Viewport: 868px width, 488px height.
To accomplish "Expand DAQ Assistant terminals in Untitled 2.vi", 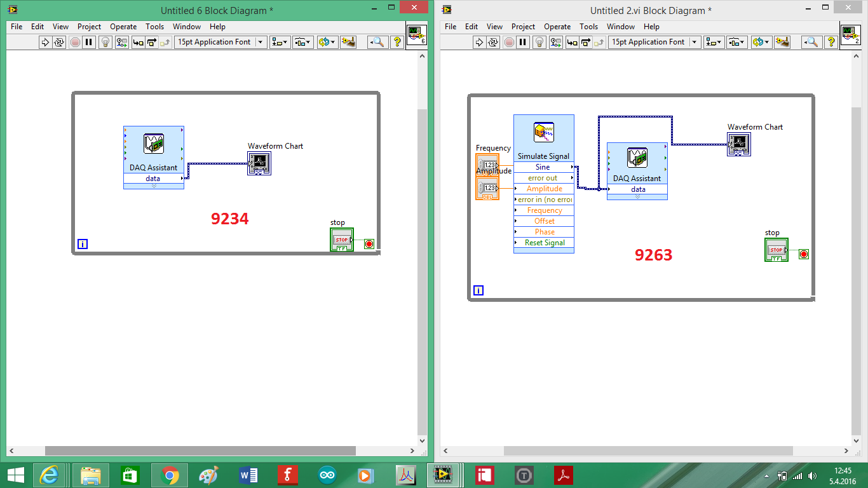I will pyautogui.click(x=637, y=197).
